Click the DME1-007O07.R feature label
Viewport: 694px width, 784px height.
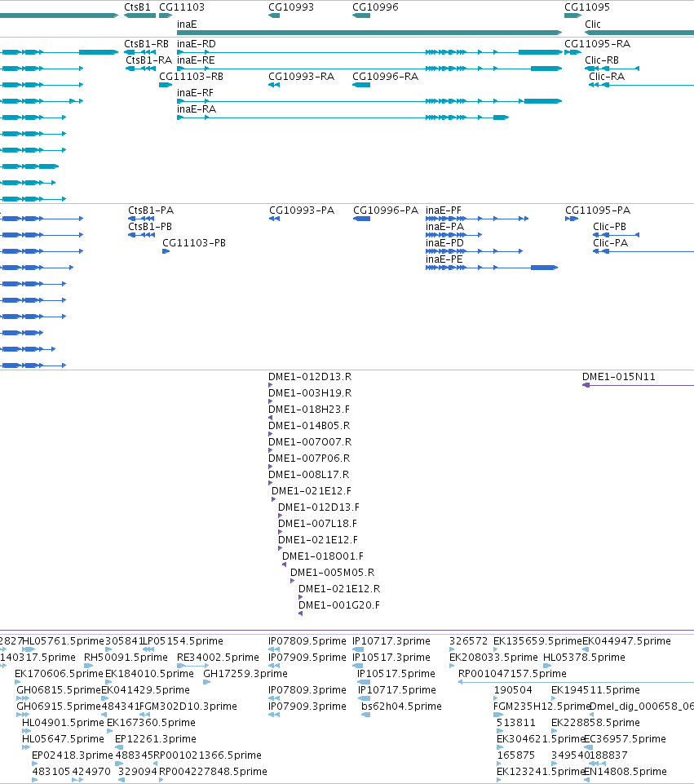click(x=310, y=442)
